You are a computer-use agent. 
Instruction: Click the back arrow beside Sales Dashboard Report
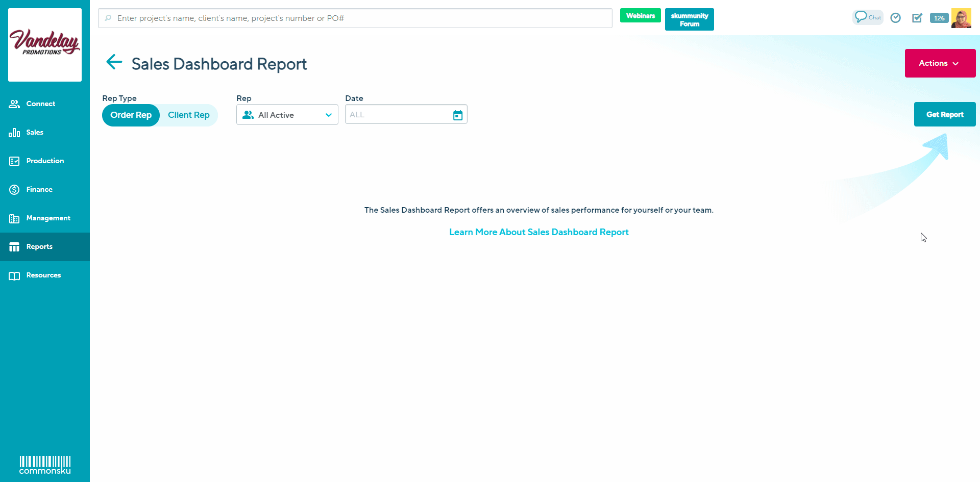(x=114, y=62)
